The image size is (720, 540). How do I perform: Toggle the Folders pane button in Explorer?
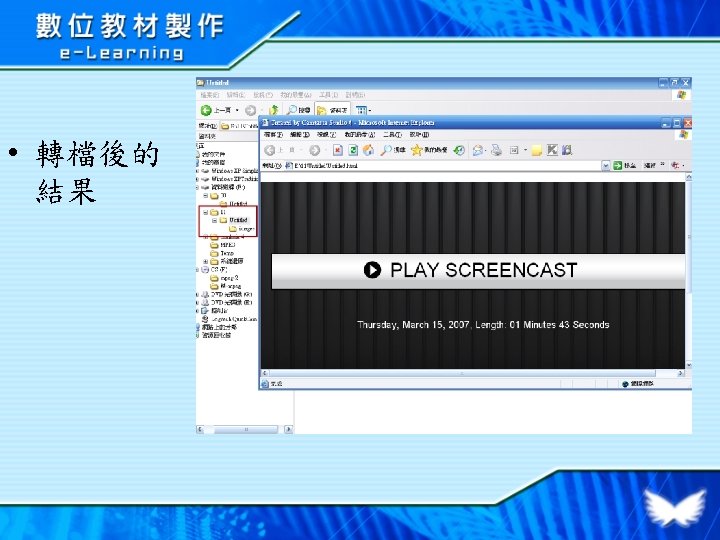click(x=332, y=110)
